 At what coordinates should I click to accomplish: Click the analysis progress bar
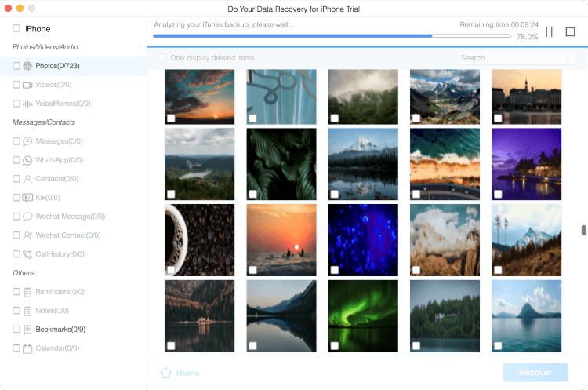point(332,36)
